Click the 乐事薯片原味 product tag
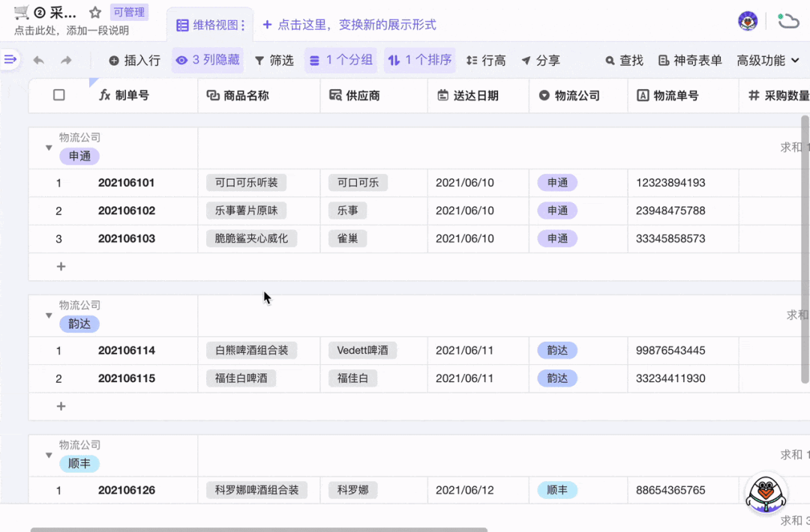This screenshot has height=532, width=810. (247, 211)
